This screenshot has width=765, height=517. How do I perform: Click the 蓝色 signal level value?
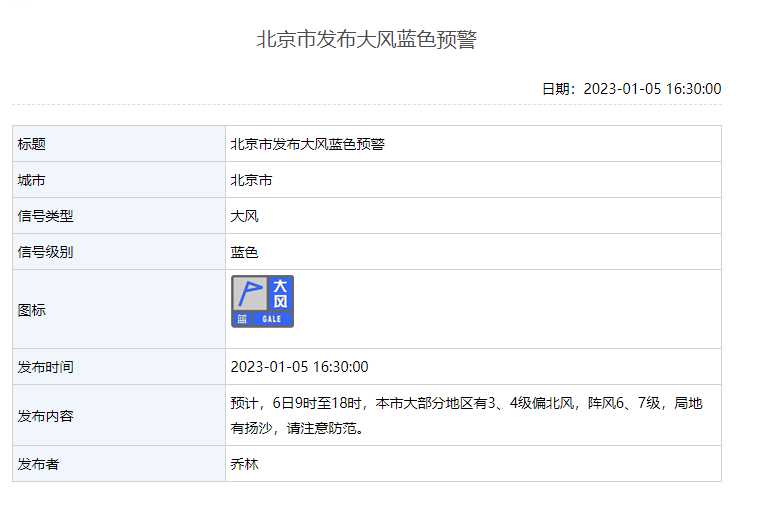click(245, 252)
